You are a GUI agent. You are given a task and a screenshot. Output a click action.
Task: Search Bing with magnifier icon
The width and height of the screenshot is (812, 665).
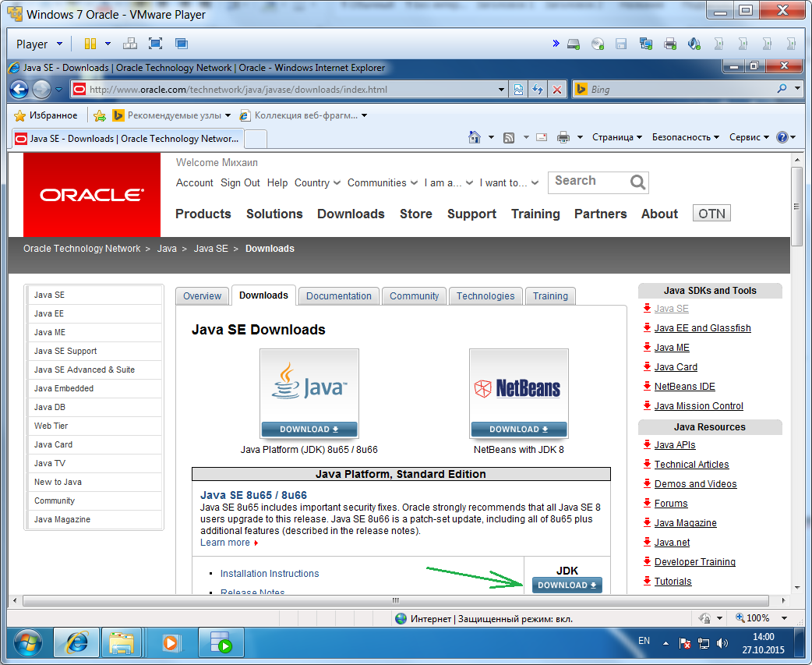782,89
